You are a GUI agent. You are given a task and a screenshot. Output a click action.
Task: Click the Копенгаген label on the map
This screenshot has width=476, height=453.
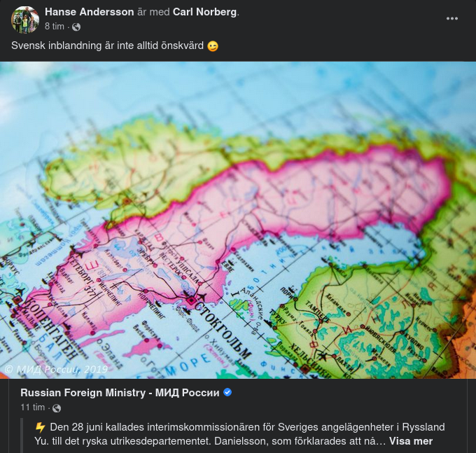pos(52,330)
